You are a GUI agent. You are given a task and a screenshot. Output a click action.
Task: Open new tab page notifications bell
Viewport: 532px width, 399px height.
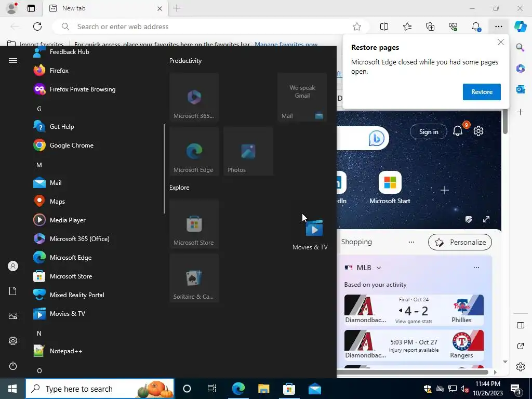(x=458, y=130)
